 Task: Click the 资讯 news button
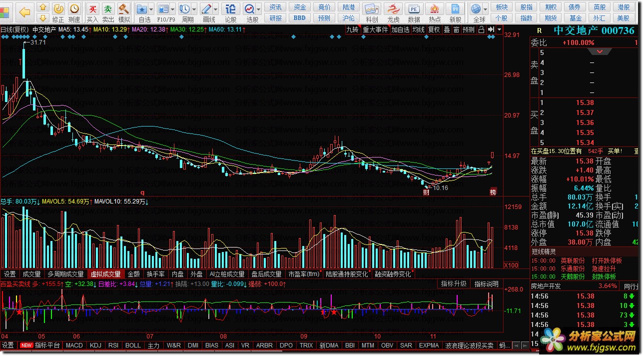[x=275, y=7]
